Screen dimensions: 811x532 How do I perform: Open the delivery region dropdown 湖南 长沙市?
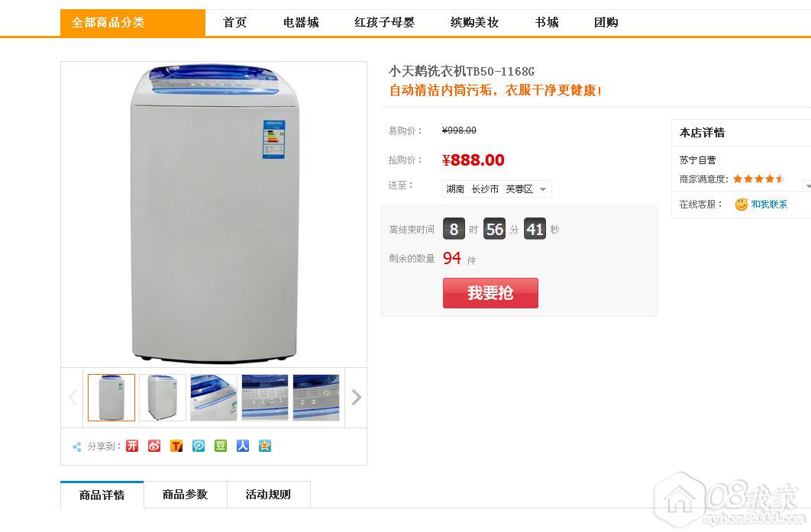497,189
